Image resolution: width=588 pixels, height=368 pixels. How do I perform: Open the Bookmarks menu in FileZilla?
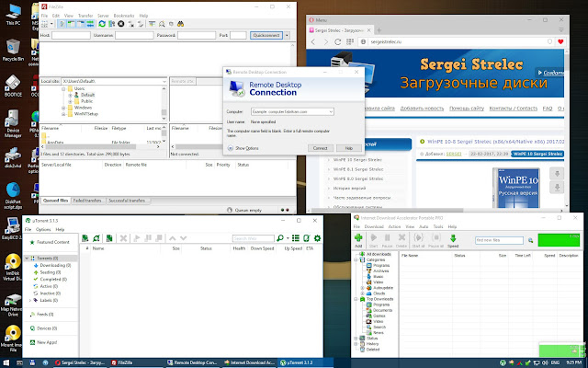pyautogui.click(x=124, y=16)
